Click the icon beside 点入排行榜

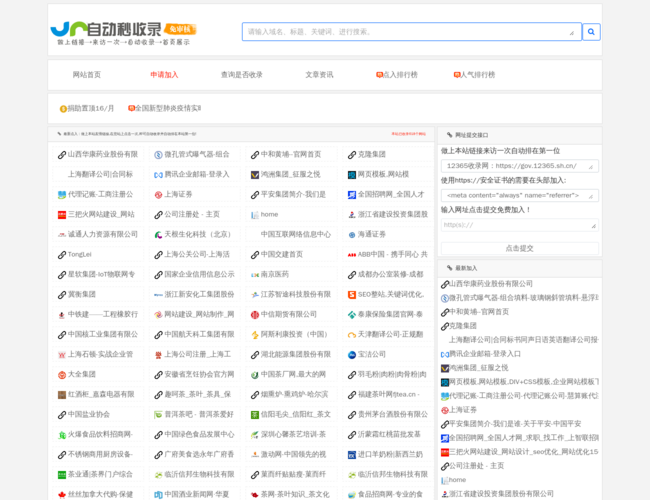click(x=379, y=75)
